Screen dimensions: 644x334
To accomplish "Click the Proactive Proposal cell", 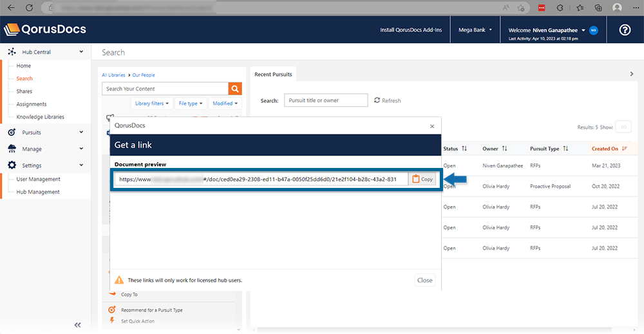I will tap(551, 186).
